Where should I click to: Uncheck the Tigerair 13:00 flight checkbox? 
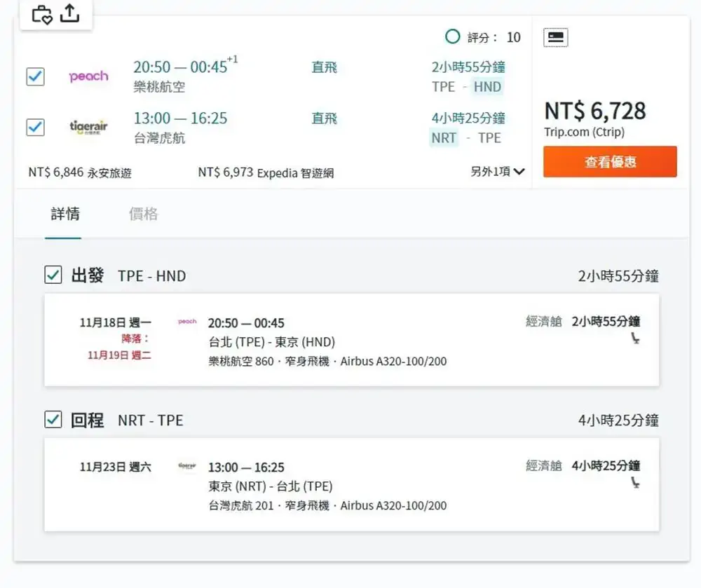pos(35,128)
